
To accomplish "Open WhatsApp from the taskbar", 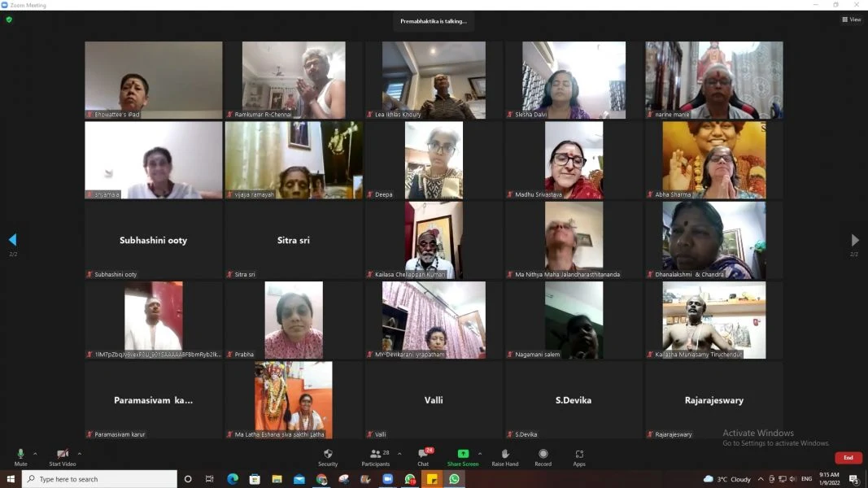I will [454, 478].
